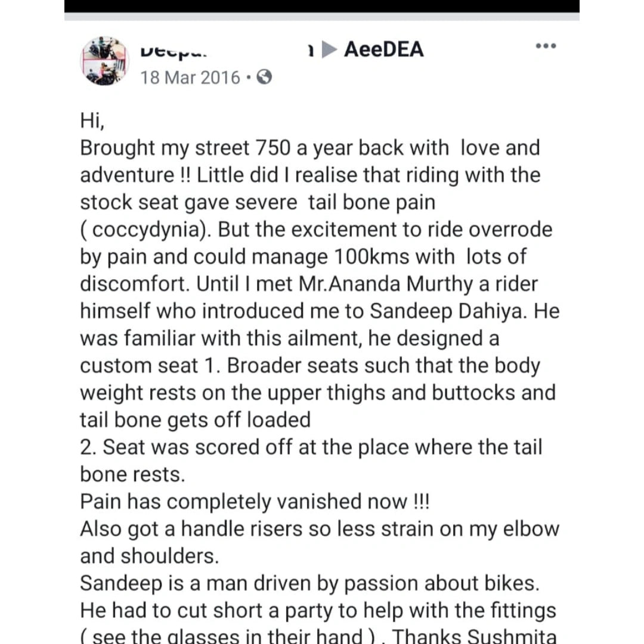Click the 18 Mar 2016 post date
Viewport: 644px width, 644px height.
[190, 78]
